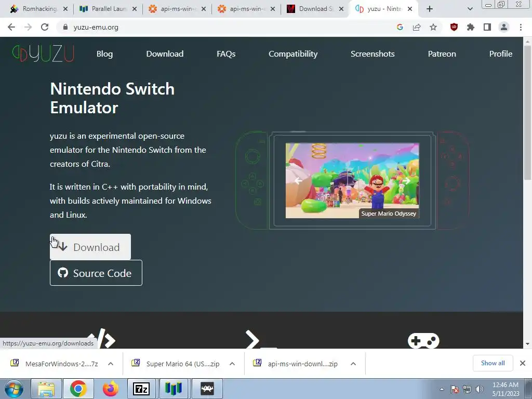Click Show all downloads

pyautogui.click(x=493, y=363)
